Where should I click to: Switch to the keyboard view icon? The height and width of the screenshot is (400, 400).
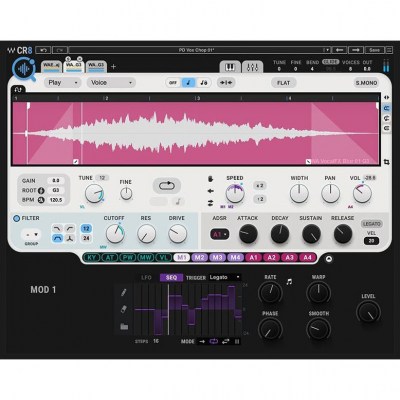[x=230, y=67]
